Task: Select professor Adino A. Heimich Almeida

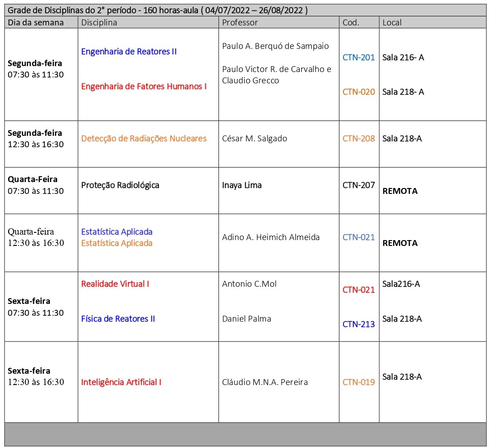Action: (271, 237)
